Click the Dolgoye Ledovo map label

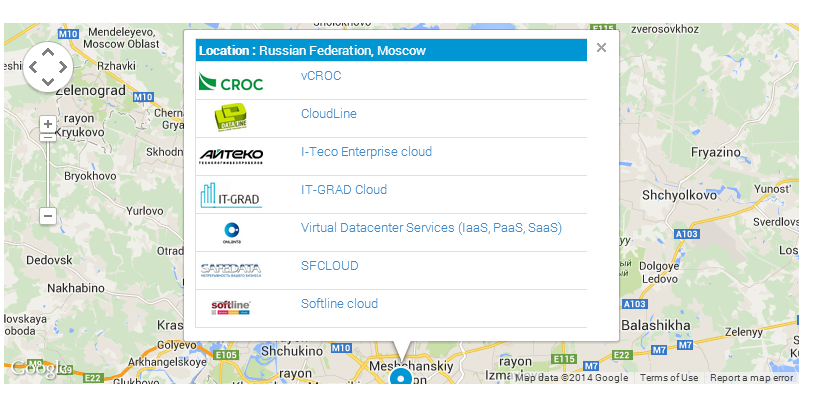660,272
